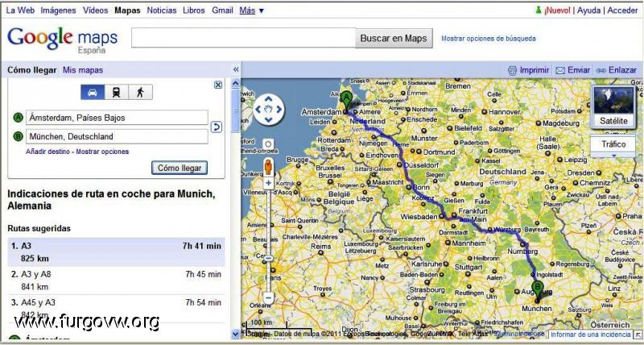Image resolution: width=644 pixels, height=345 pixels.
Task: Click the green marker B on München
Action: point(537,291)
